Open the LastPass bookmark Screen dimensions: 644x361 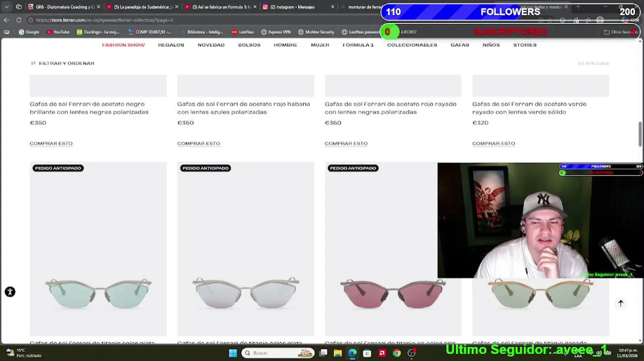click(243, 32)
